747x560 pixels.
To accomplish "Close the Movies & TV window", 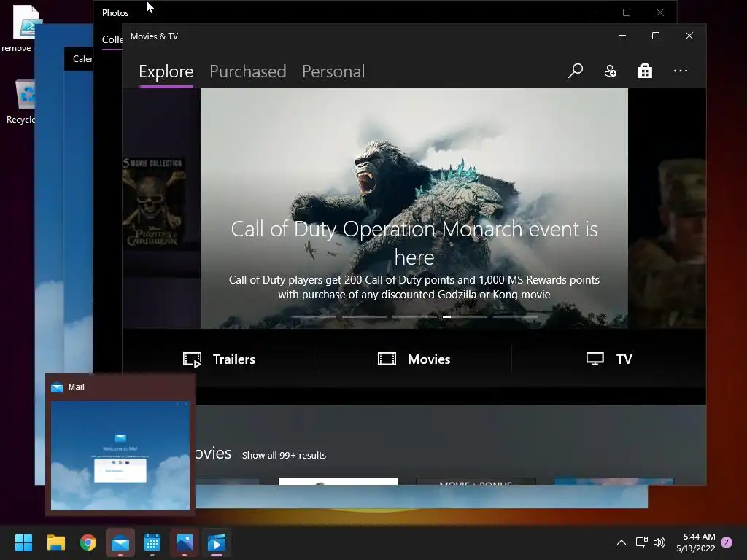I will (x=689, y=36).
